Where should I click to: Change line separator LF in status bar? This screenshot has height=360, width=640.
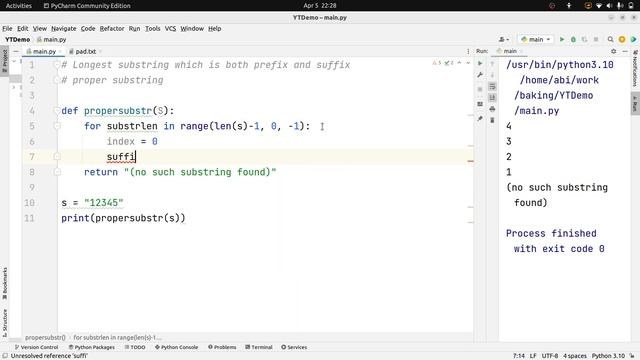coord(533,356)
